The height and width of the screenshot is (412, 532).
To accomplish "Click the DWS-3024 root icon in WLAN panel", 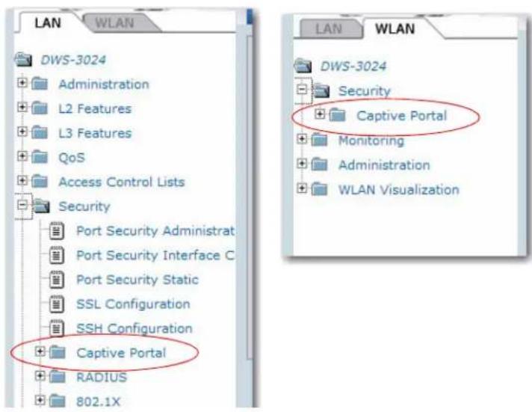I will pyautogui.click(x=303, y=66).
